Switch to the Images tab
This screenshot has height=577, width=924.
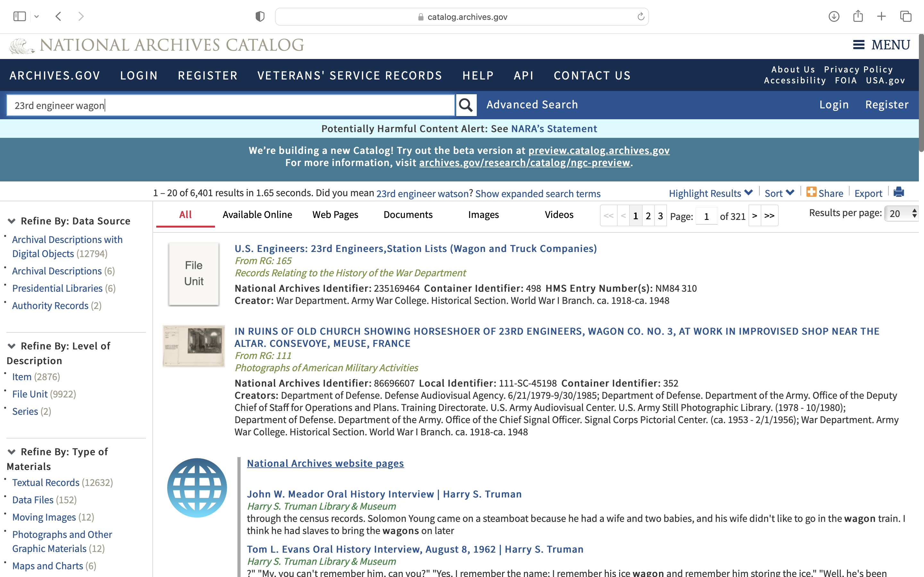(x=483, y=215)
